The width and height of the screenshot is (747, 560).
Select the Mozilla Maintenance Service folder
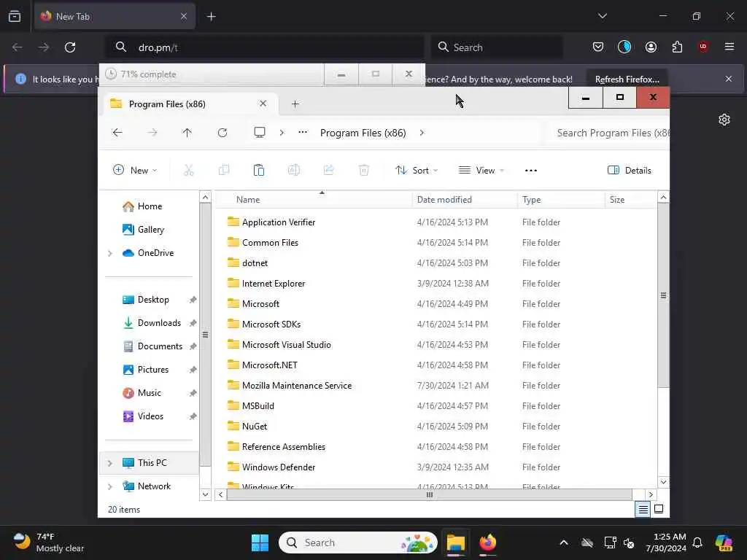[x=297, y=386]
